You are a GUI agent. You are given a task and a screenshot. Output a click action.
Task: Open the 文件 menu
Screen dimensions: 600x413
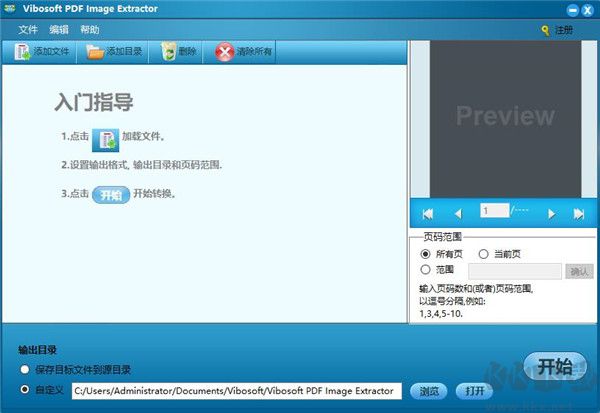point(28,29)
